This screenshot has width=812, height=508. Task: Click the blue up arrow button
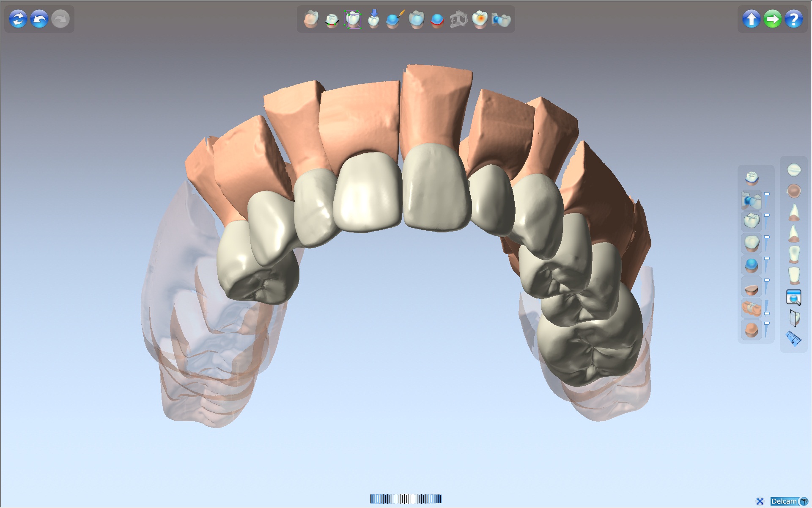pyautogui.click(x=752, y=19)
